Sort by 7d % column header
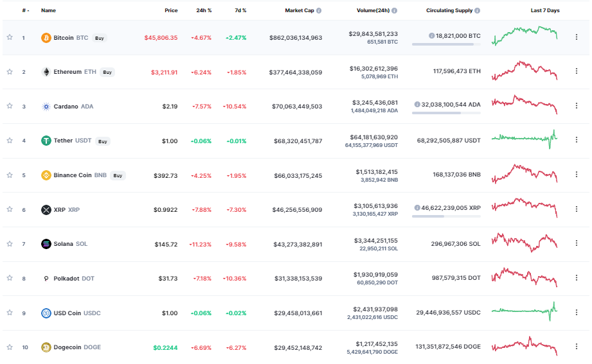 click(240, 10)
